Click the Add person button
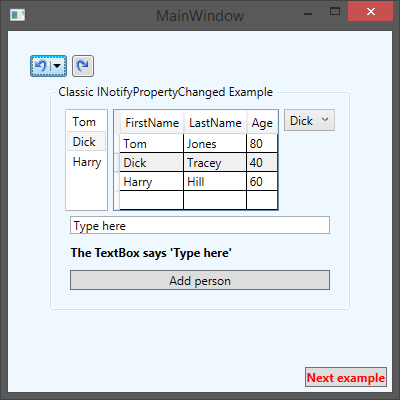Image resolution: width=400 pixels, height=400 pixels. [200, 280]
